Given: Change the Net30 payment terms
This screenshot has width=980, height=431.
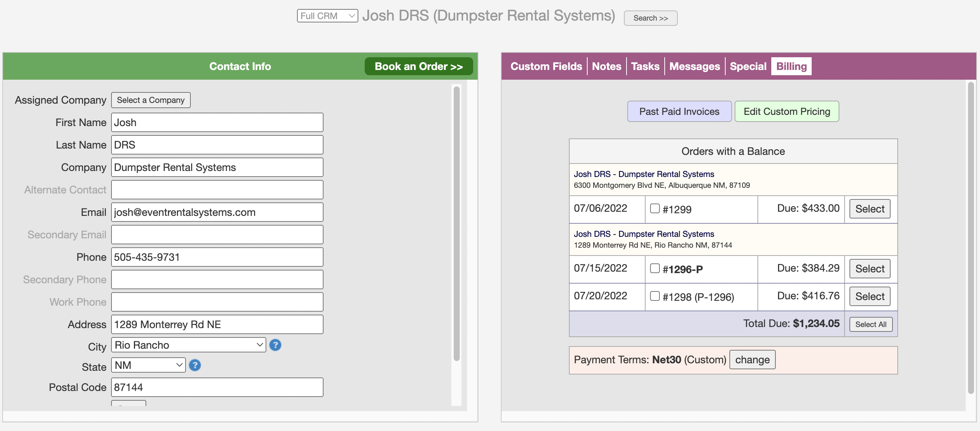Looking at the screenshot, I should click(x=752, y=360).
